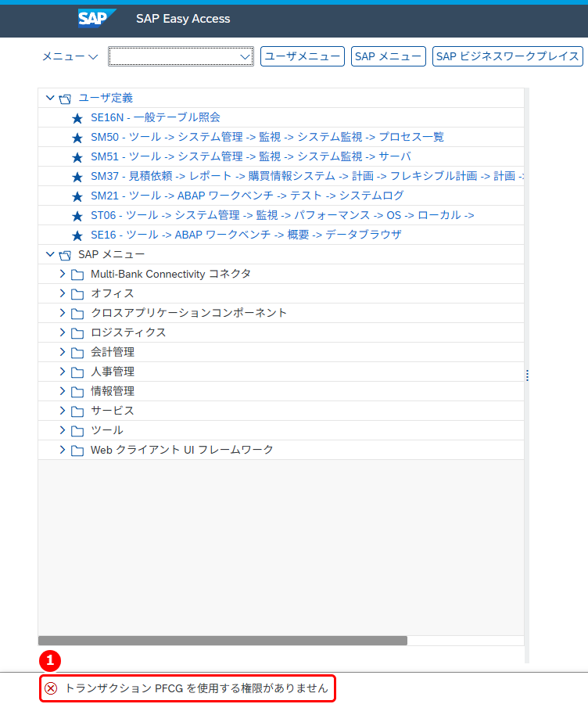The image size is (588, 704).
Task: Expand the 会計管理 folder chevron
Action: (x=63, y=352)
